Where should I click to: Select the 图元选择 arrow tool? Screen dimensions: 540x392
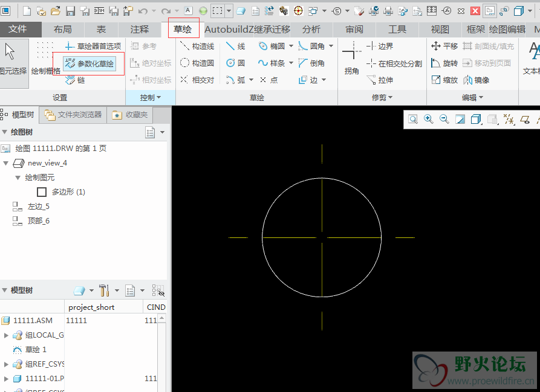[13, 63]
